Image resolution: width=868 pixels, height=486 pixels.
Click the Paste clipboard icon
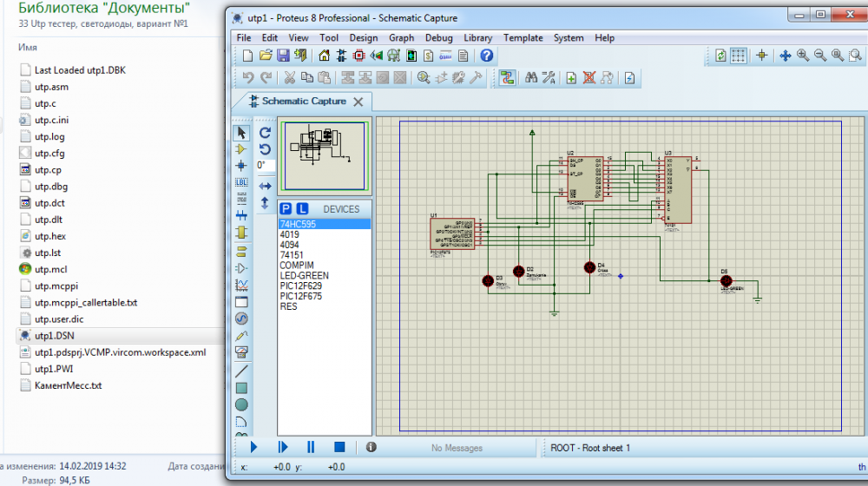click(x=324, y=78)
